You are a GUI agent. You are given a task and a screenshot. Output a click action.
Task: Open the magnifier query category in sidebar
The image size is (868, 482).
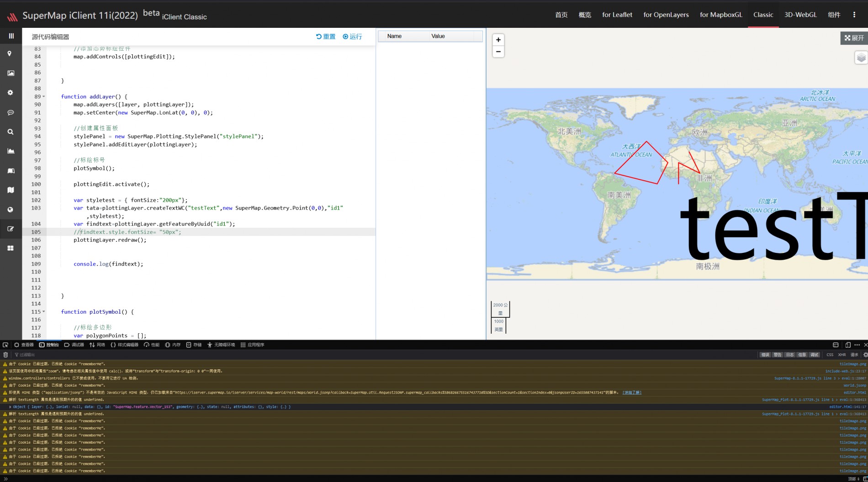tap(11, 132)
